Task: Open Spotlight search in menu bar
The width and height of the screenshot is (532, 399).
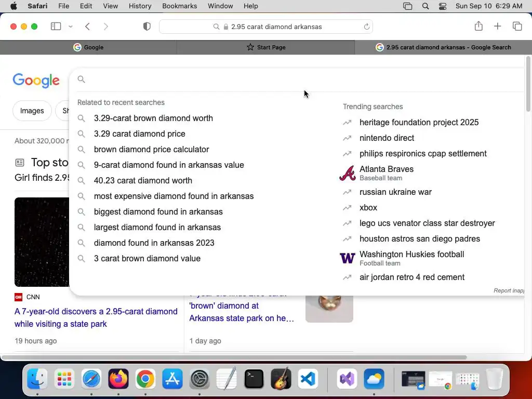Action: tap(425, 6)
